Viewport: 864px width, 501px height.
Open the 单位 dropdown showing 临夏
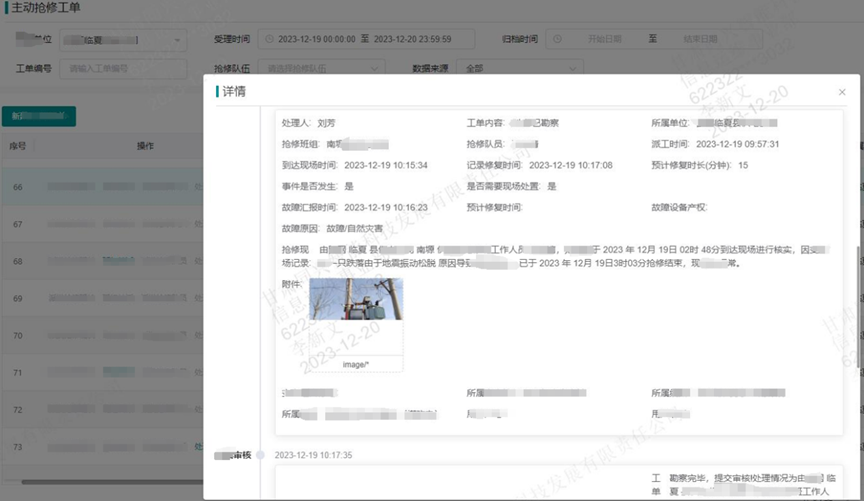tap(123, 40)
